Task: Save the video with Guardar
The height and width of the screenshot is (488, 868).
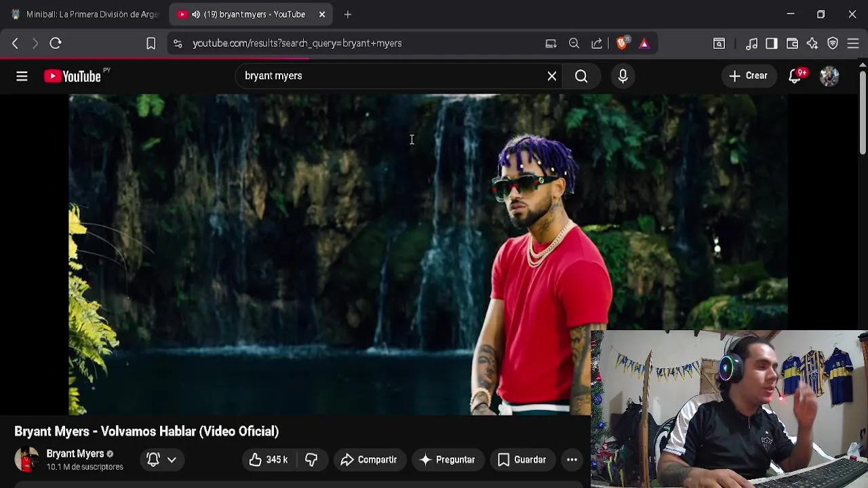Action: click(521, 460)
